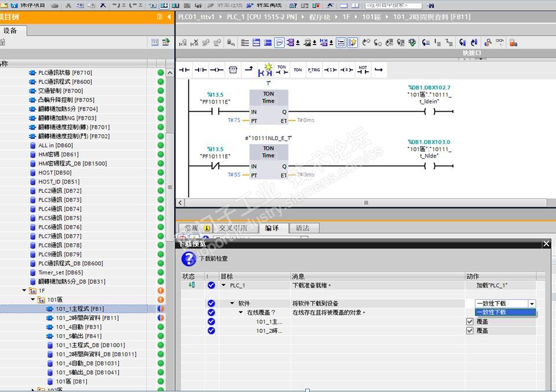Uncheck the 覆盖 checkbox for 101_2時...
Viewport: 556px width, 392px height.
470,331
